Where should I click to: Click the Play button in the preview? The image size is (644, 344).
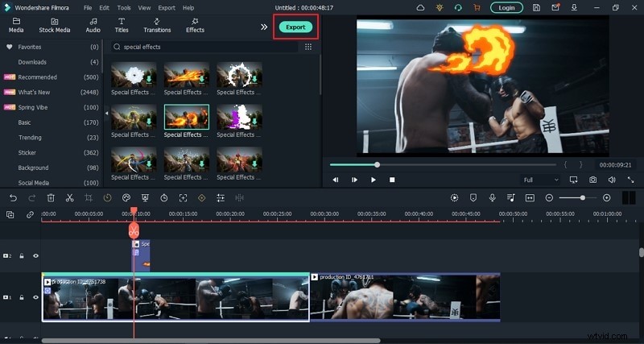[374, 180]
